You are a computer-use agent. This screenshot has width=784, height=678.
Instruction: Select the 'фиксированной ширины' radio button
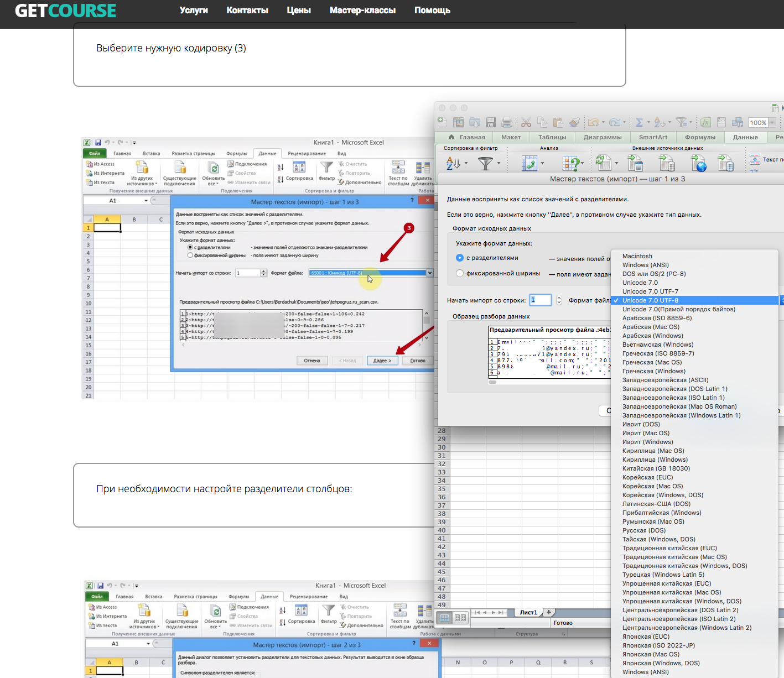[460, 273]
